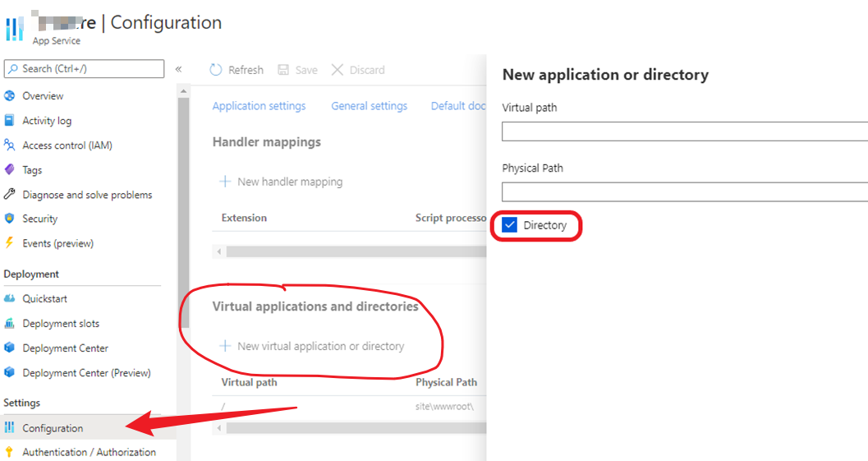
Task: Click the Security shield icon
Action: click(10, 219)
